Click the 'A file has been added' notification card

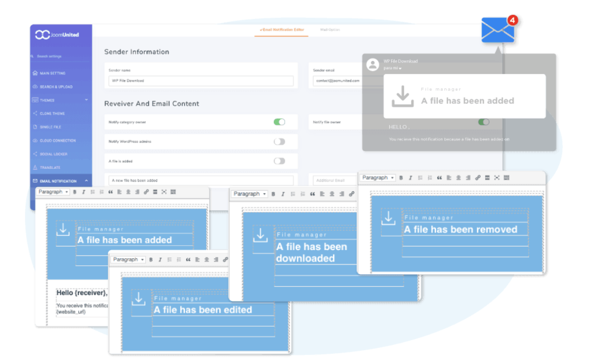[465, 96]
